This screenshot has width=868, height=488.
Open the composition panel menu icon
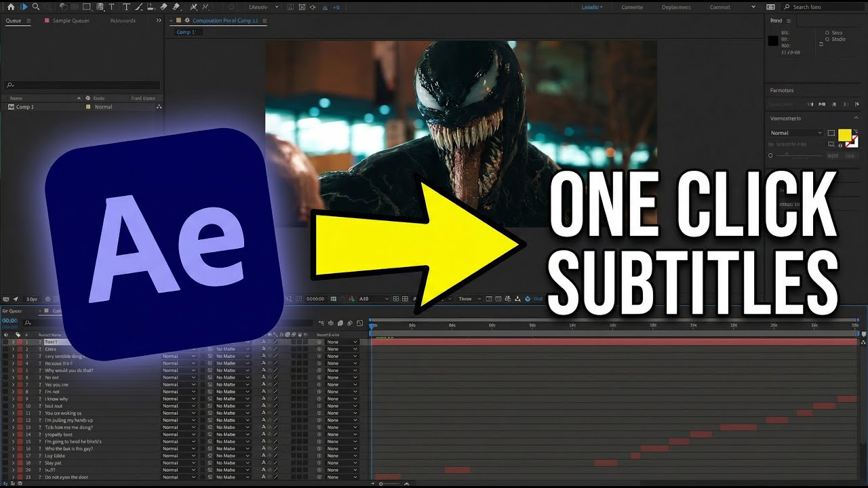pyautogui.click(x=264, y=21)
